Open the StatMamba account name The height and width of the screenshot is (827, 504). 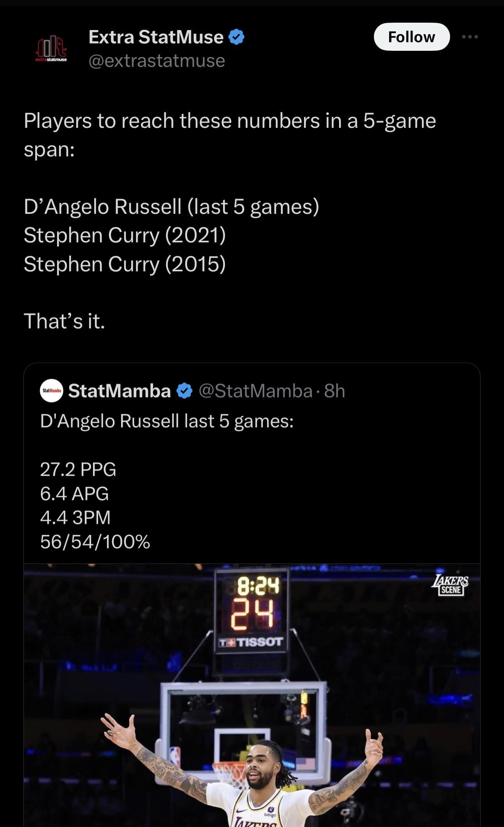[x=120, y=391]
